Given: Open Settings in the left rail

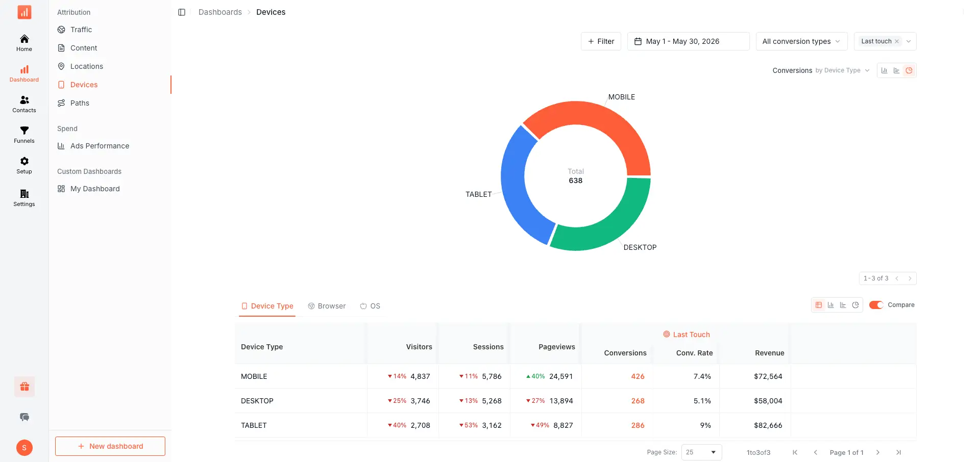Looking at the screenshot, I should [24, 198].
